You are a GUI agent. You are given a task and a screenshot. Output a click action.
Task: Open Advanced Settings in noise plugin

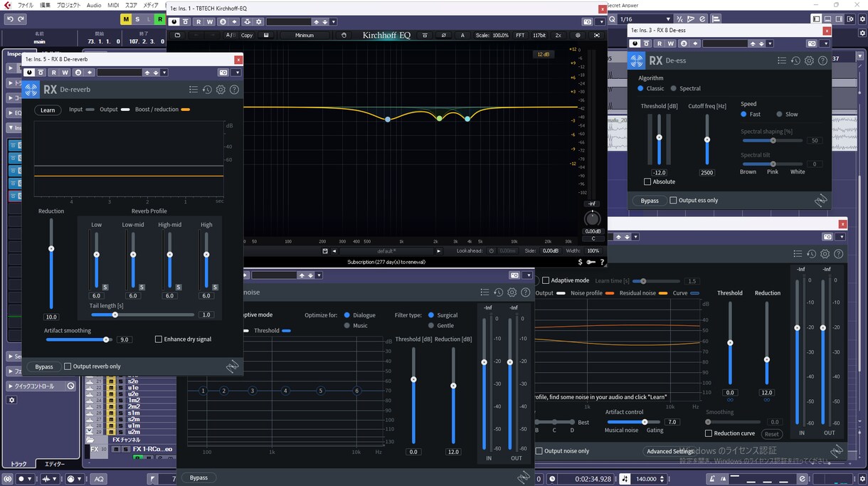click(669, 451)
